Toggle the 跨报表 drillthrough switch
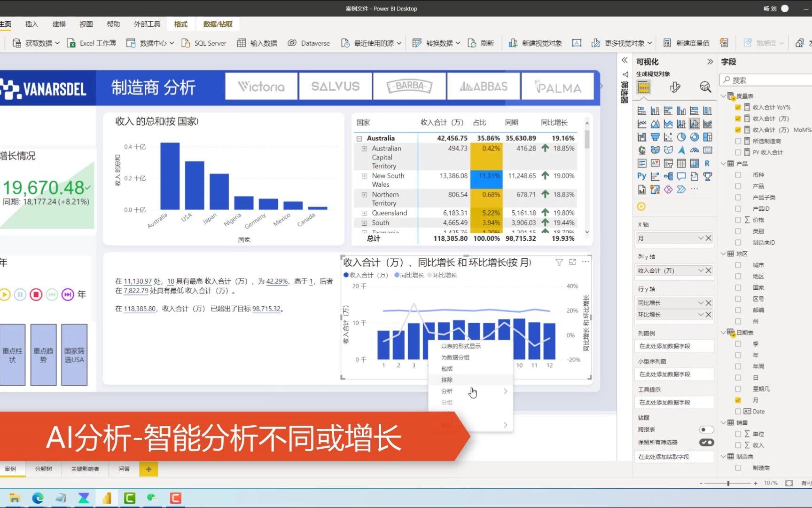 pos(706,429)
